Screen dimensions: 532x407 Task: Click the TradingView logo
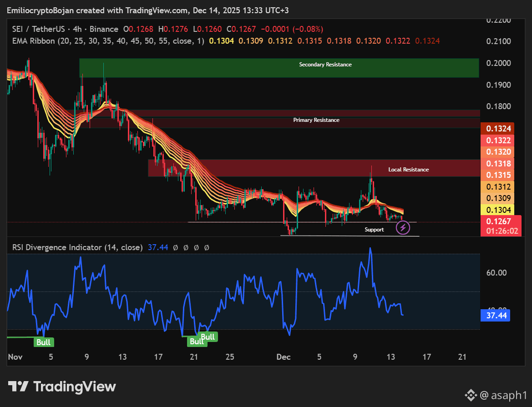click(x=62, y=387)
